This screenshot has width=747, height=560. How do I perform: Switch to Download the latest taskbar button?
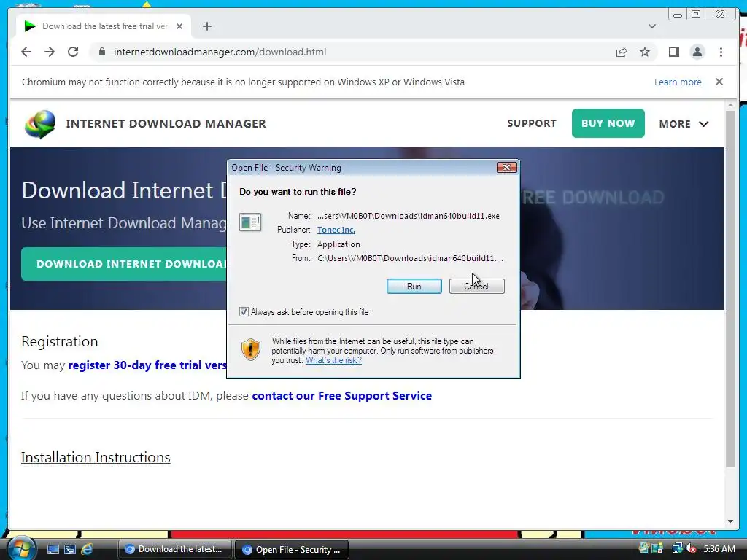click(174, 549)
